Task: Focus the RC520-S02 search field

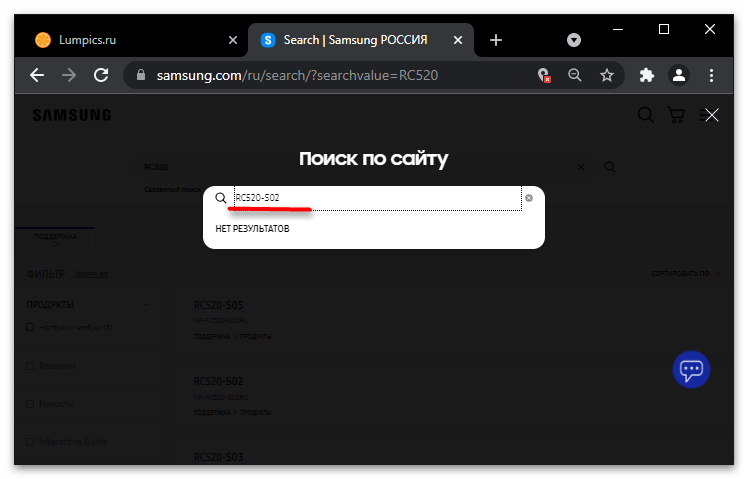Action: click(377, 198)
